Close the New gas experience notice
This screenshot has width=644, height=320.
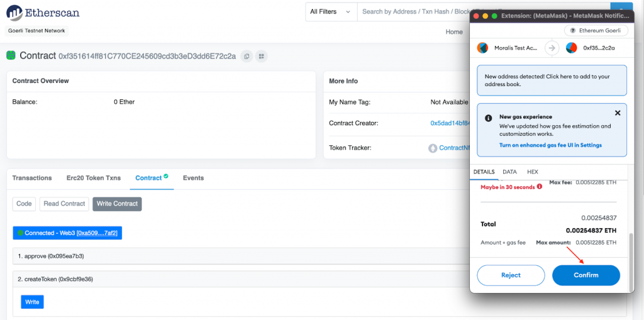(618, 113)
